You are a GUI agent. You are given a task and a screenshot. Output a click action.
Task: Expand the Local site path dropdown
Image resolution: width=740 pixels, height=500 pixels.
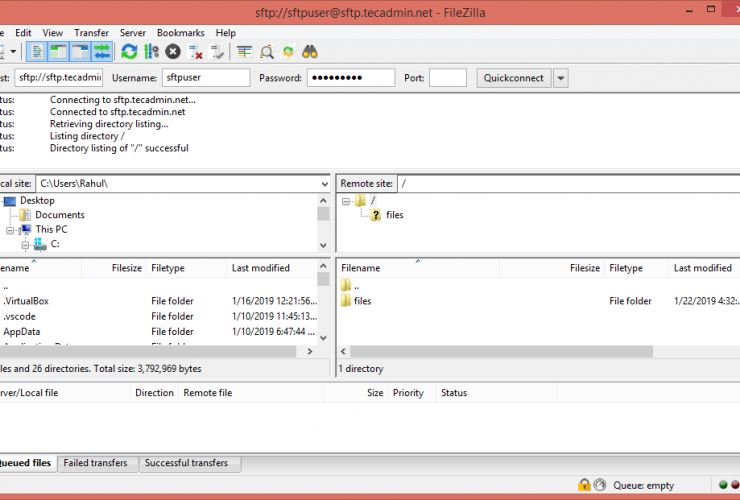323,184
